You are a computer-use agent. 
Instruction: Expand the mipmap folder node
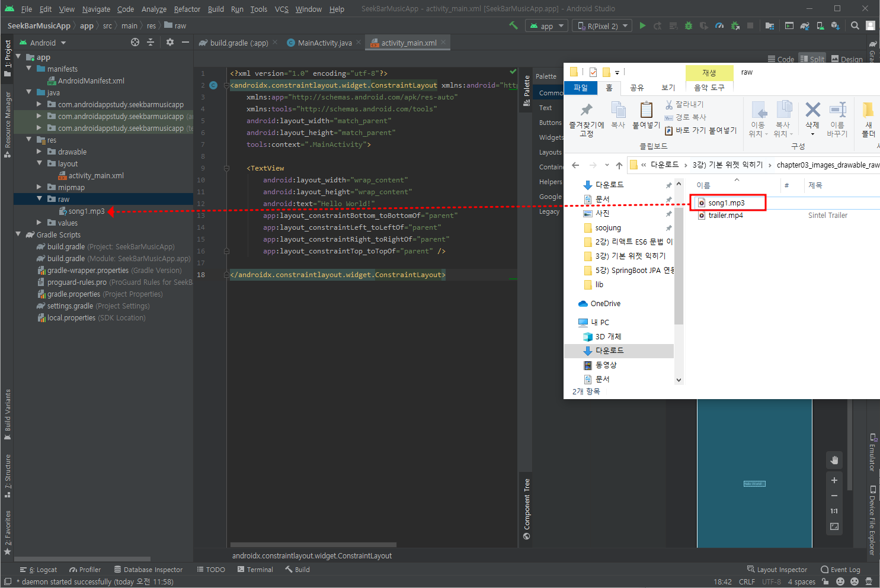coord(40,187)
